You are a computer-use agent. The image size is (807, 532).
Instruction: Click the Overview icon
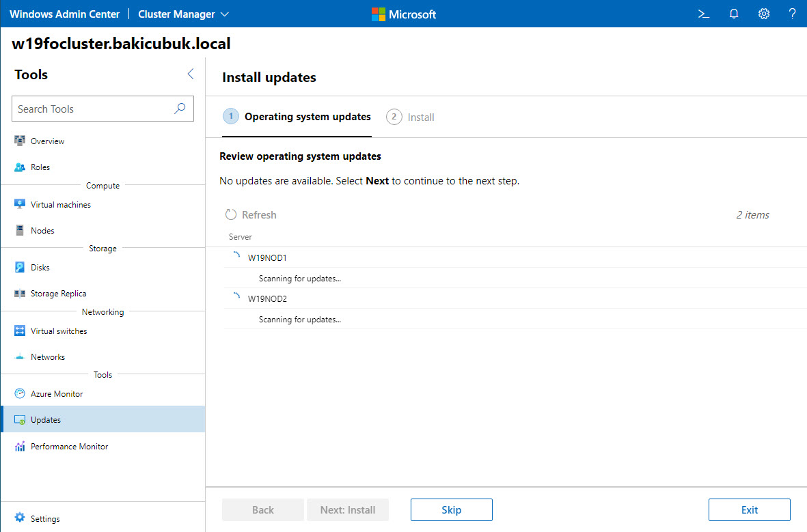20,141
